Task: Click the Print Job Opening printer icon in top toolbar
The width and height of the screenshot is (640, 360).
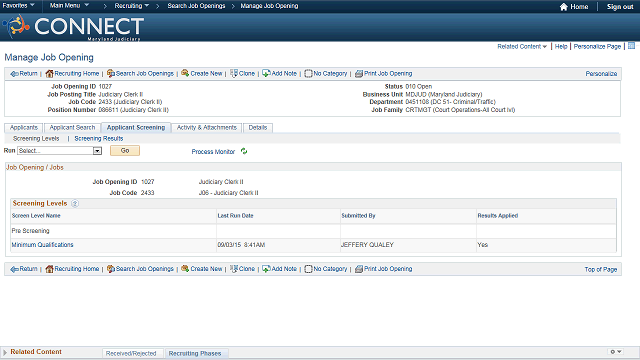Action: pyautogui.click(x=359, y=74)
